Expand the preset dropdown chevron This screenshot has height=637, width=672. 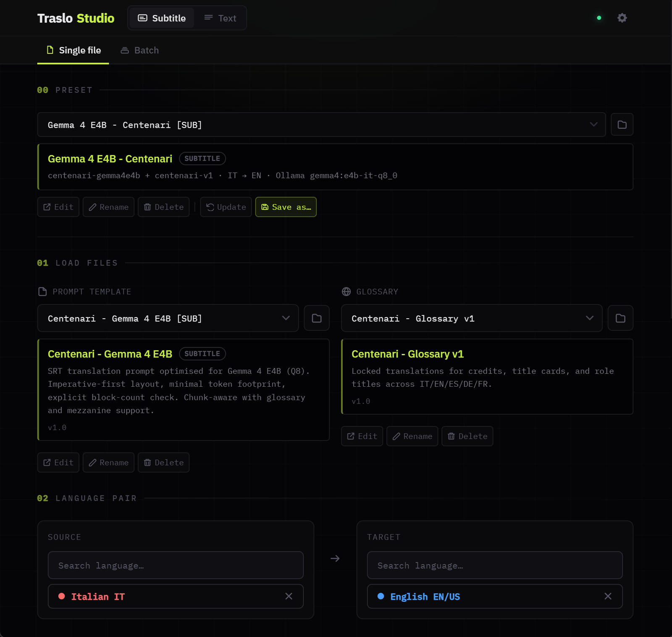tap(593, 125)
